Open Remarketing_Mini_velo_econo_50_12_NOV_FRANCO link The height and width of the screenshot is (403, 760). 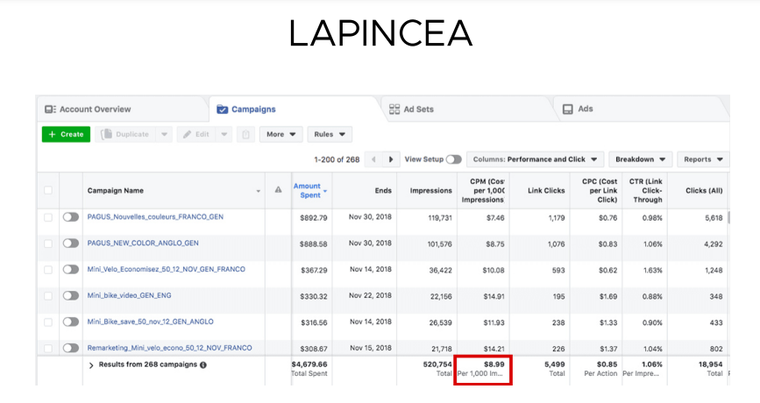pyautogui.click(x=170, y=348)
